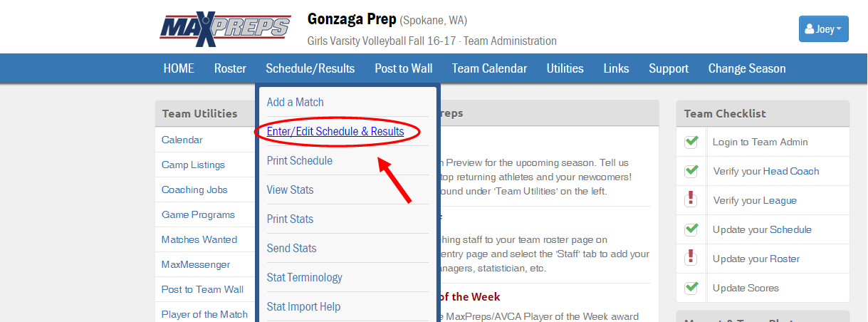The height and width of the screenshot is (322, 868).
Task: Open the Utilities menu
Action: pos(565,68)
